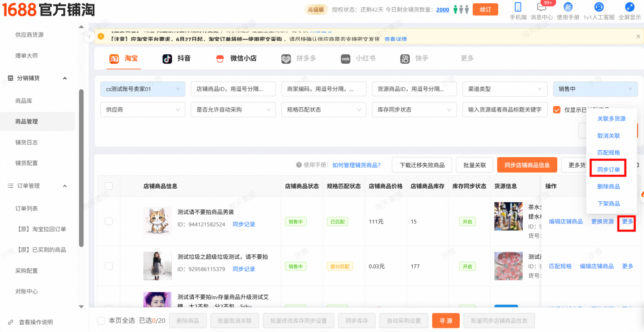644x332 pixels.
Task: Click the 小红书 platform logo icon
Action: click(346, 59)
